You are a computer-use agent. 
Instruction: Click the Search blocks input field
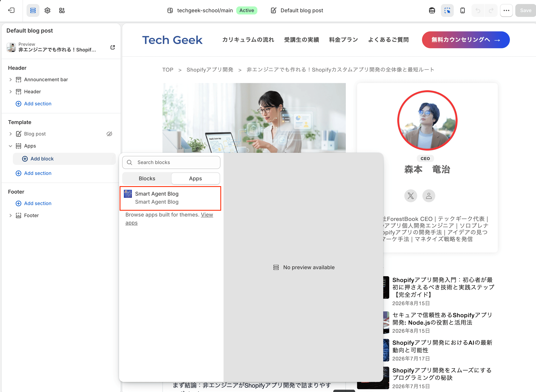[x=171, y=162]
